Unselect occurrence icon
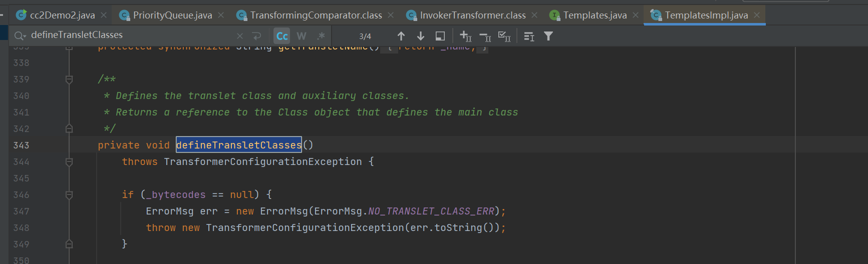This screenshot has height=264, width=868. pos(485,36)
